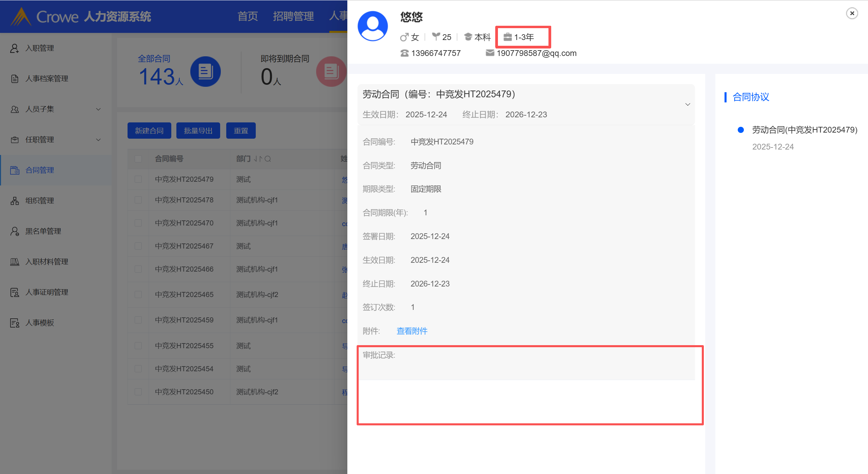Click the blue 全部合同 document icon
Image resolution: width=868 pixels, height=474 pixels.
(x=205, y=72)
